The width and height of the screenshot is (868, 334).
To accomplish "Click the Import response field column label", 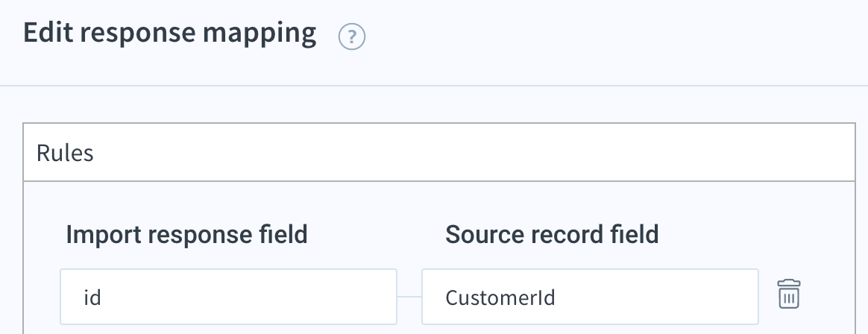I will click(186, 234).
